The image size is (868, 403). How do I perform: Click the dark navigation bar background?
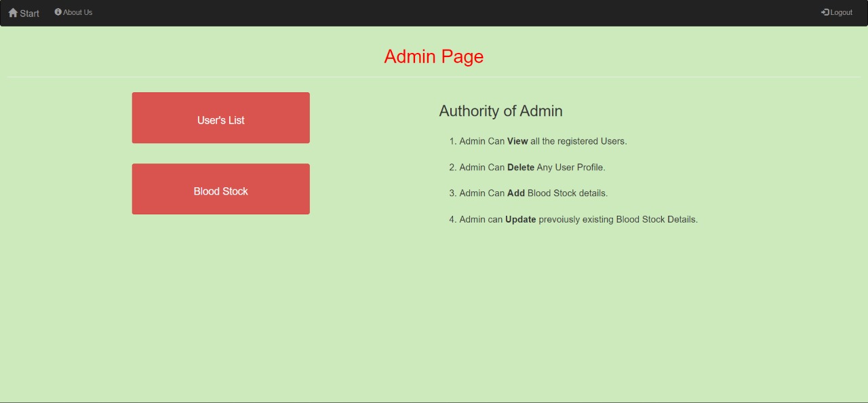(x=434, y=12)
